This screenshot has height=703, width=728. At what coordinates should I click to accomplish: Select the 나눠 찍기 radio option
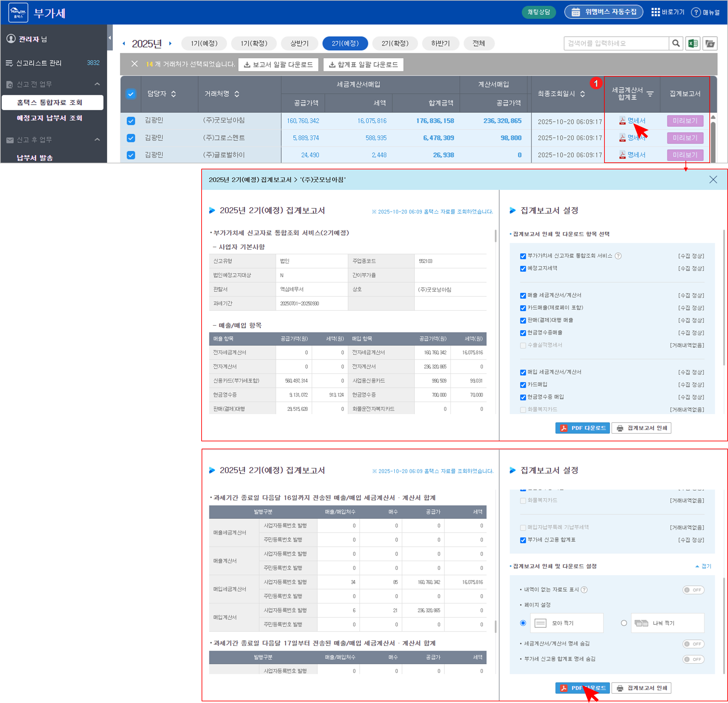click(624, 623)
